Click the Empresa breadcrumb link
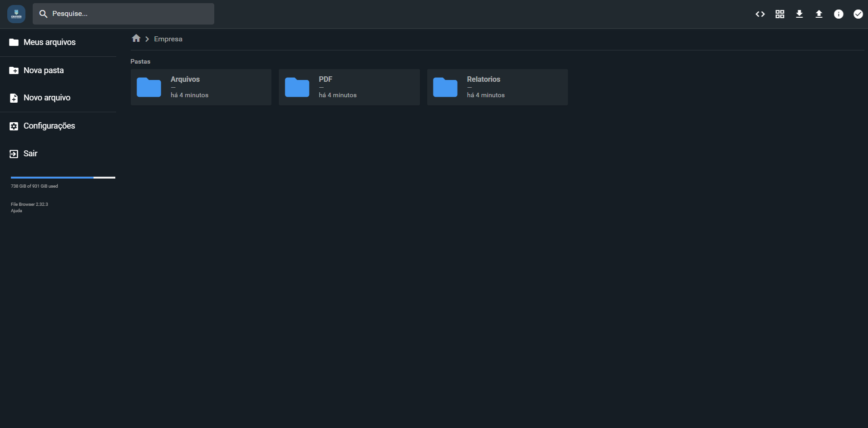This screenshot has height=428, width=868. 168,39
